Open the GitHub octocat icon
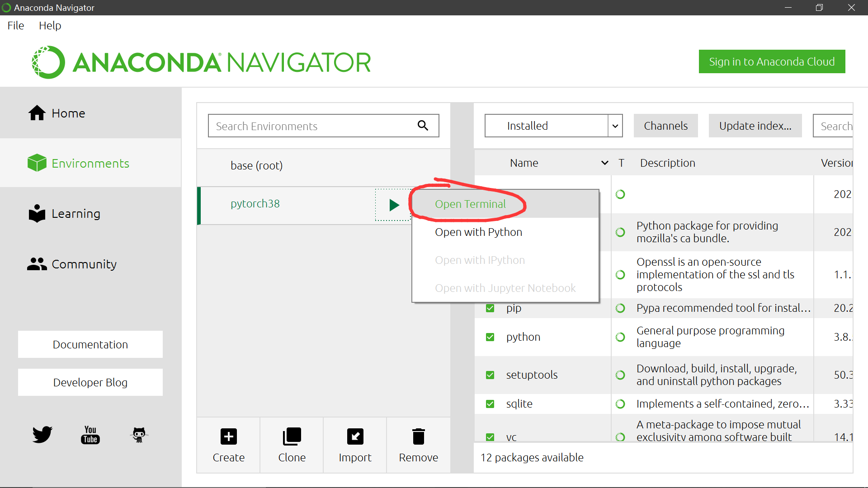 click(139, 435)
